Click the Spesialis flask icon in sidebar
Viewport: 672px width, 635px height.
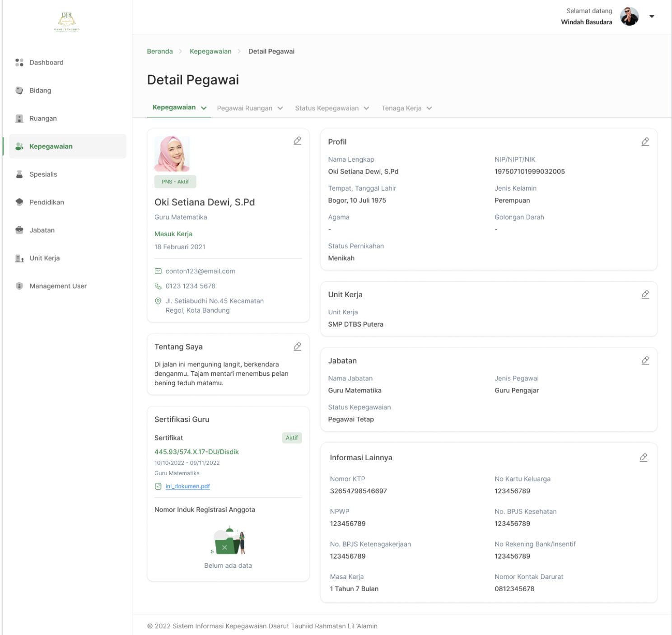(x=19, y=174)
